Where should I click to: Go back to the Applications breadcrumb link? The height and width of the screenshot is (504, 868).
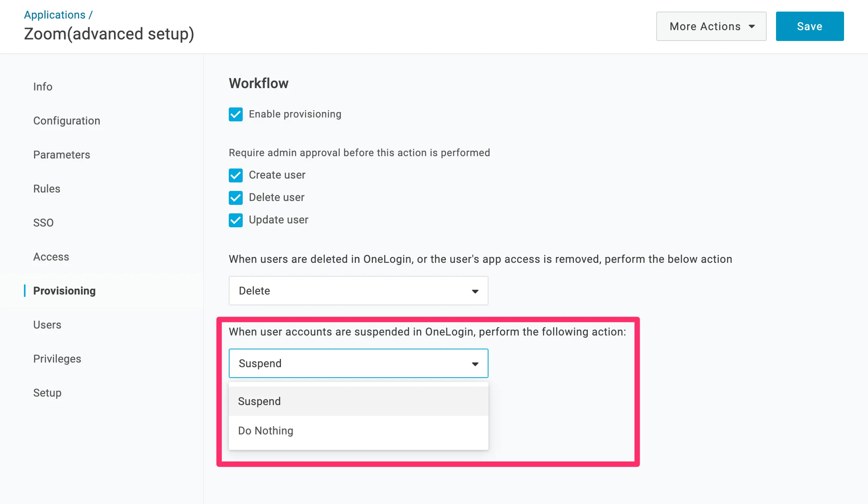point(54,15)
